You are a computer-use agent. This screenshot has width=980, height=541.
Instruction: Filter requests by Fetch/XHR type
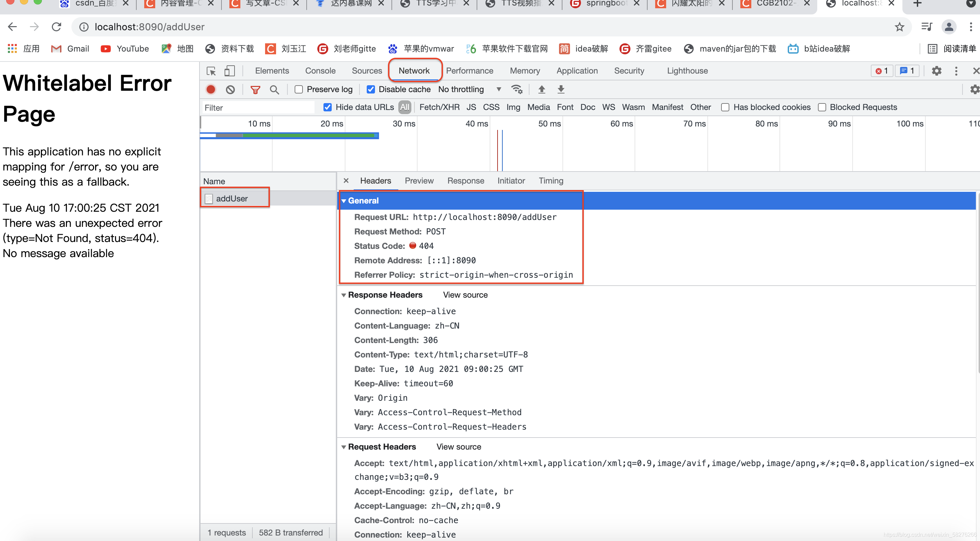click(x=439, y=107)
